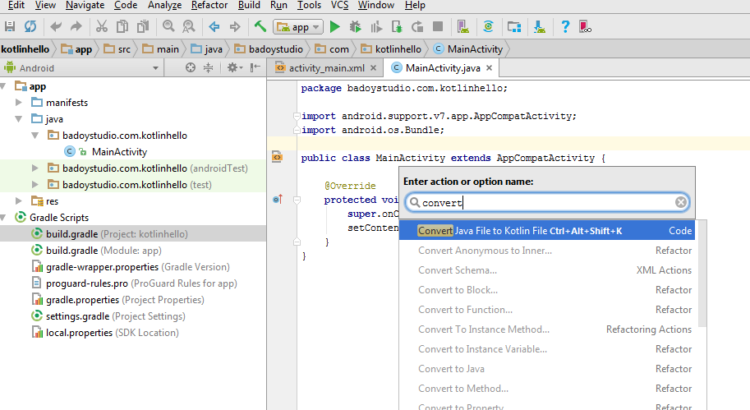Image resolution: width=750 pixels, height=410 pixels.
Task: Open project panel settings gear icon
Action: 232,68
